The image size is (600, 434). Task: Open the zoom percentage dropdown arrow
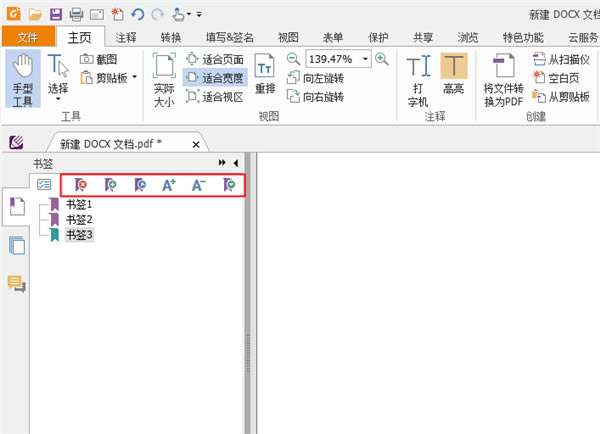click(x=365, y=59)
